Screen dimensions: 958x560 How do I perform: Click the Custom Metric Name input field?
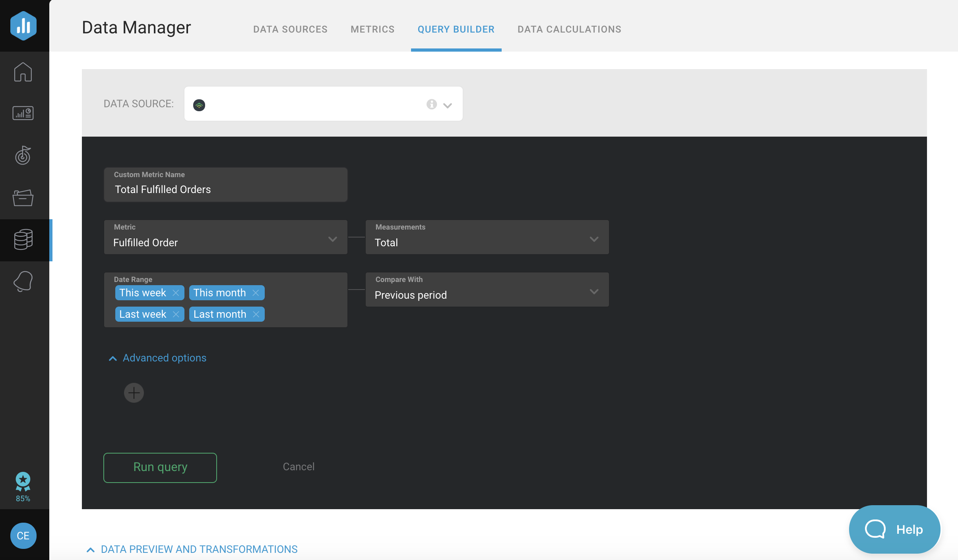pos(225,189)
